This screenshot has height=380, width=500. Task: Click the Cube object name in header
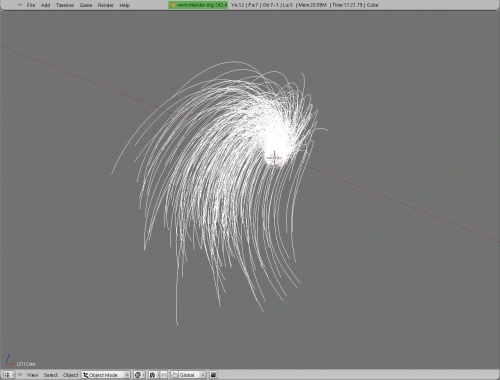pyautogui.click(x=372, y=5)
